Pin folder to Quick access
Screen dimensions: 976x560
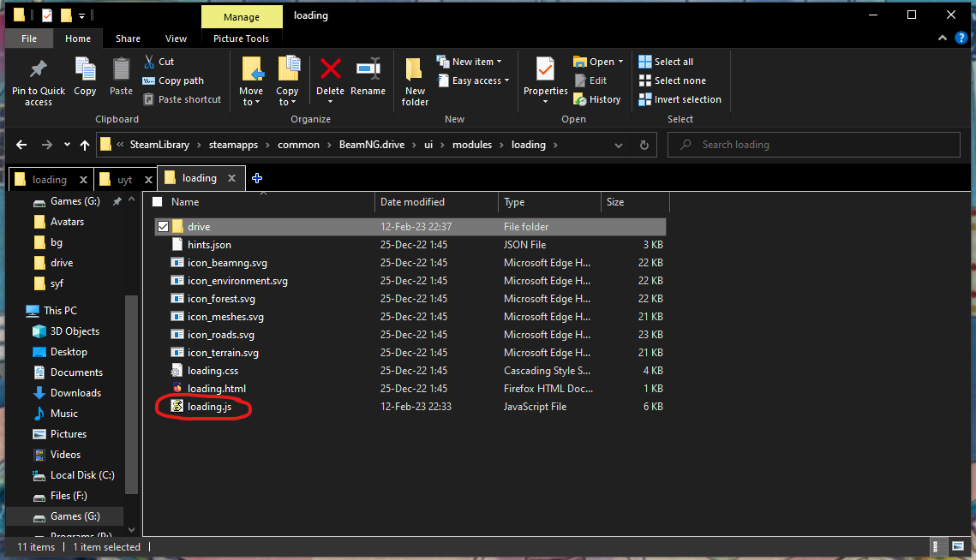click(x=38, y=81)
